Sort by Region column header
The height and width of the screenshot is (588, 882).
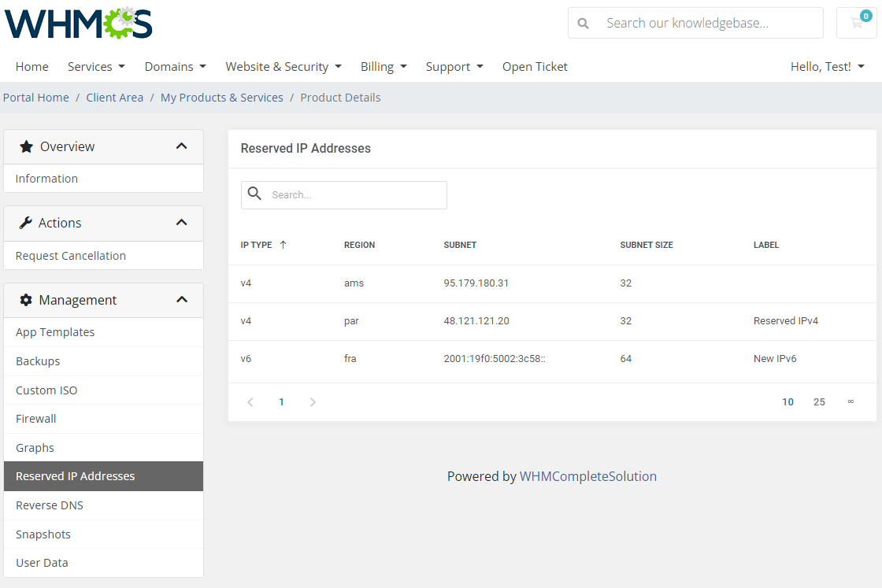[359, 245]
